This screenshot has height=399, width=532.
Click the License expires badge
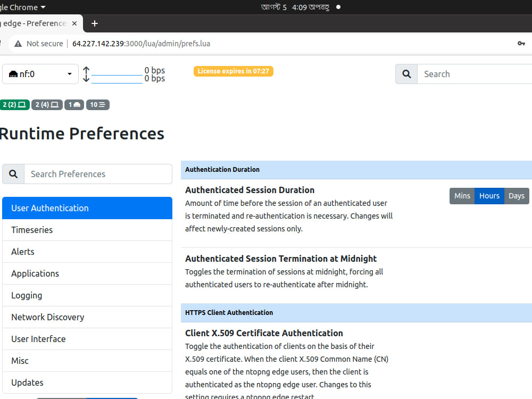click(233, 71)
